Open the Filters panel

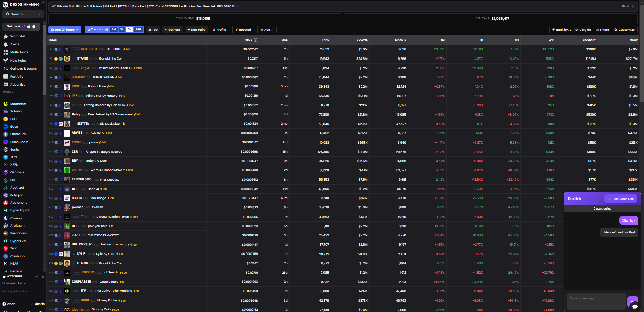(x=603, y=30)
